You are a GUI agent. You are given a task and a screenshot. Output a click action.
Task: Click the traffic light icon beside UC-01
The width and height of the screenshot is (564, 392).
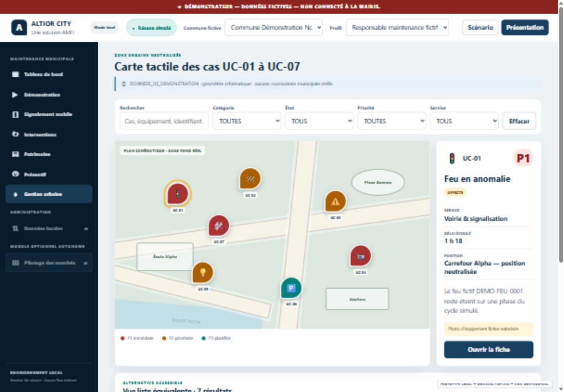[x=452, y=158]
